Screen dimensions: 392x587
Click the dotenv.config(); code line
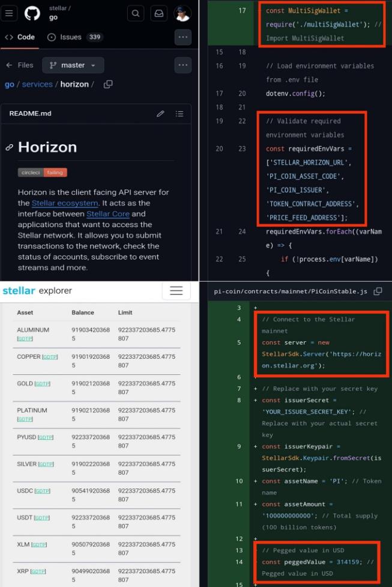(x=295, y=94)
